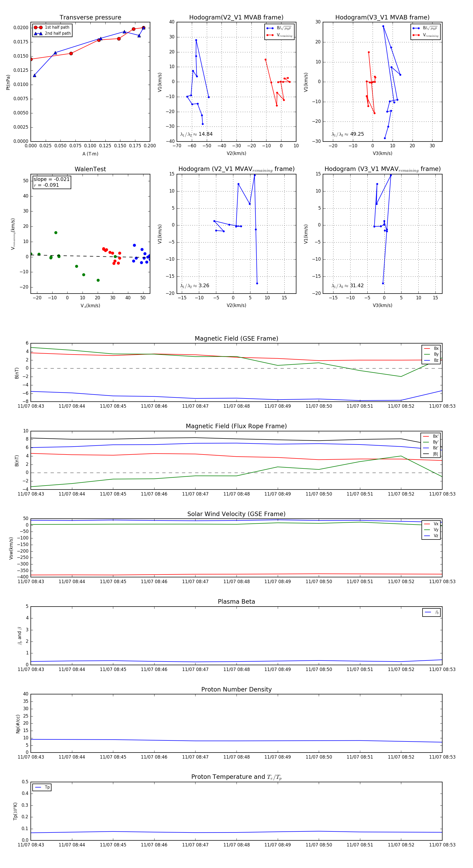473x868 pixels.
Task: Click the 'Vsw(km/s)' y-axis label
Action: (x=11, y=548)
